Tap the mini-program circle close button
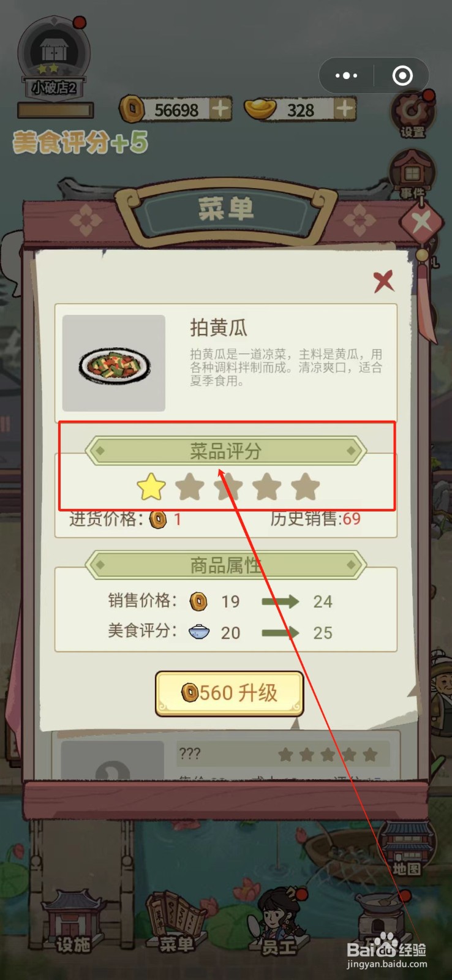 (x=402, y=75)
